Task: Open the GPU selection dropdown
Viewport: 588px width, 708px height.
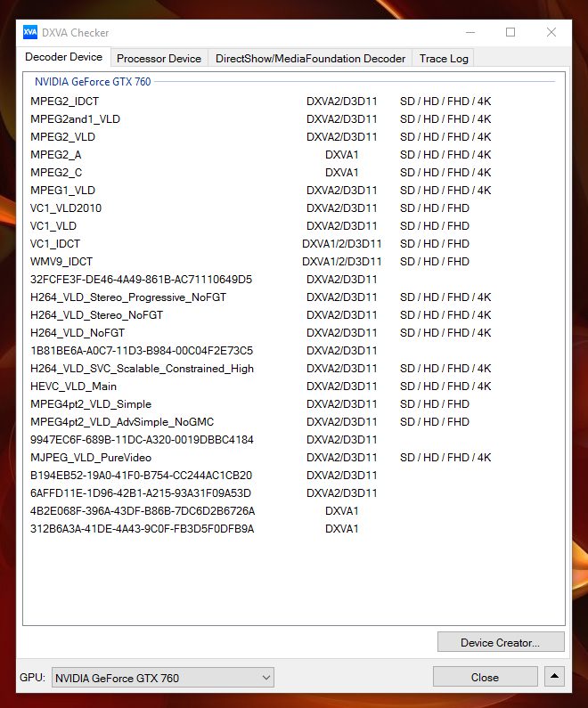Action: point(162,678)
